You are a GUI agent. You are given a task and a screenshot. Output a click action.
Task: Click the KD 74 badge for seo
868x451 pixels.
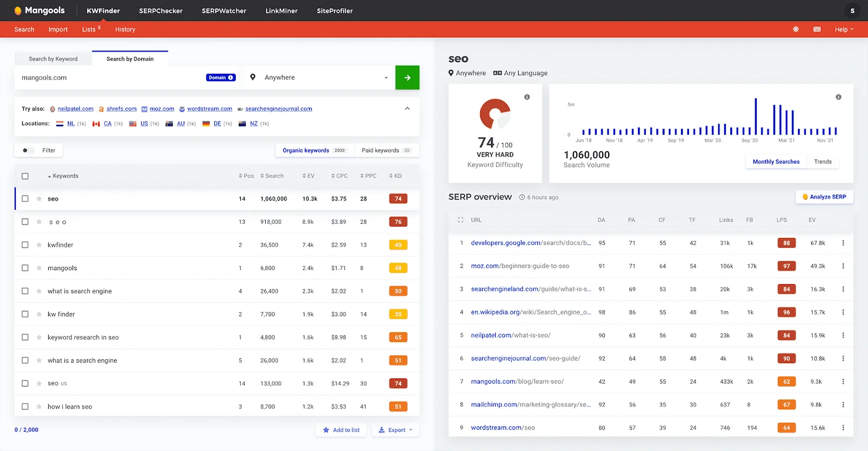coord(398,199)
